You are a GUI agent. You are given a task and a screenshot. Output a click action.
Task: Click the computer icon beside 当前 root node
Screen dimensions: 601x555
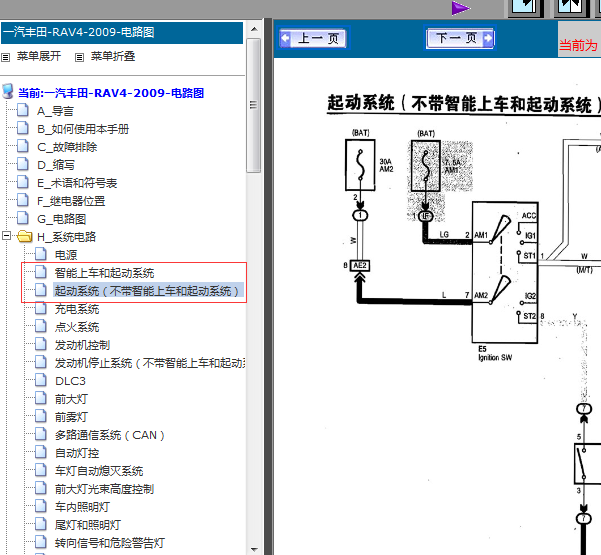click(8, 91)
